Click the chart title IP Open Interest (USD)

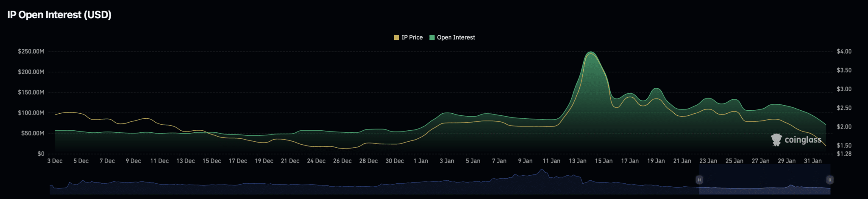click(59, 15)
